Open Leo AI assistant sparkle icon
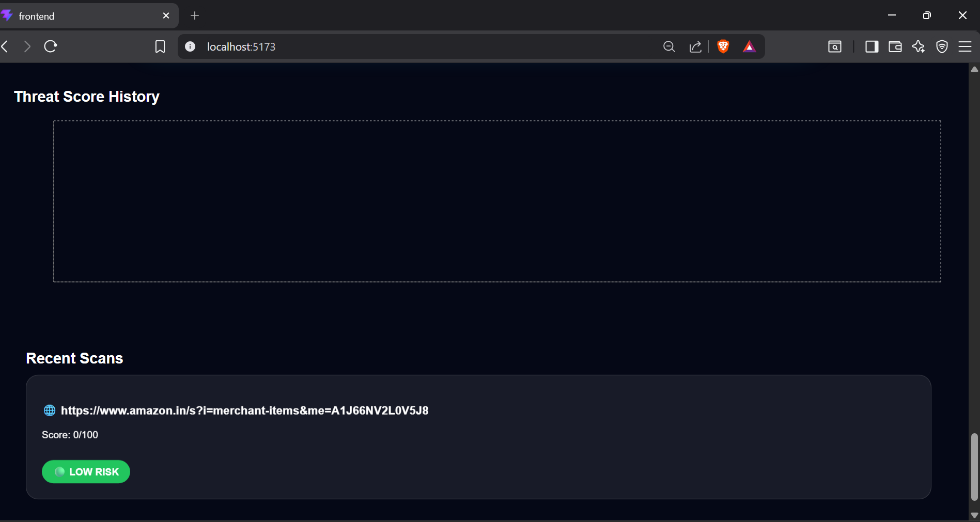Image resolution: width=980 pixels, height=522 pixels. [919, 46]
